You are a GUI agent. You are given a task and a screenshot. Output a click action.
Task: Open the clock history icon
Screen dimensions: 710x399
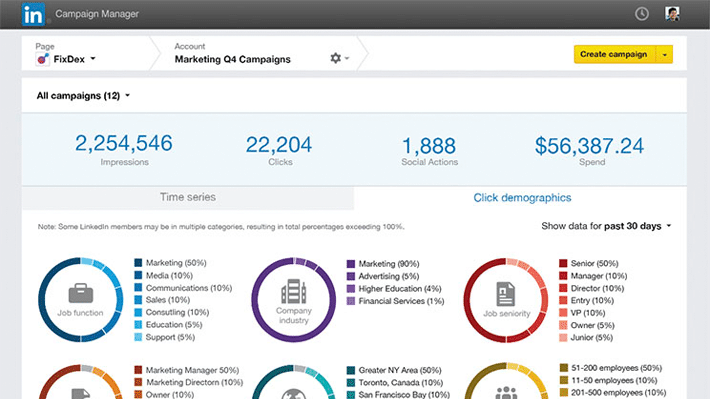(x=641, y=14)
